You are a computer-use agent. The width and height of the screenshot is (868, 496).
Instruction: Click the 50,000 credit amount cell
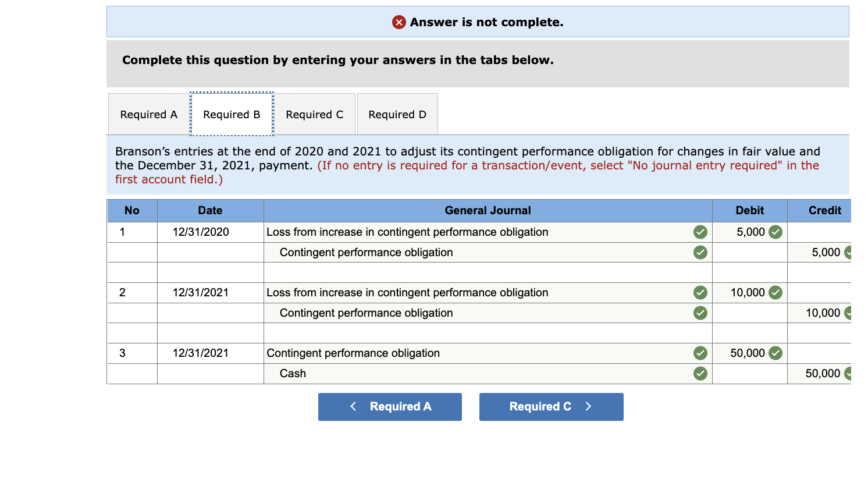[x=820, y=374]
